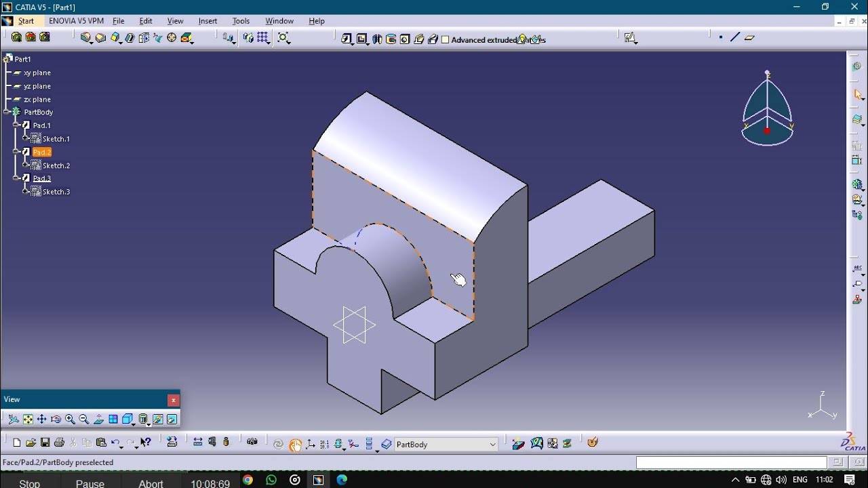Screen dimensions: 868x488
Task: Open WhatsApp from taskbar
Action: [x=271, y=480]
